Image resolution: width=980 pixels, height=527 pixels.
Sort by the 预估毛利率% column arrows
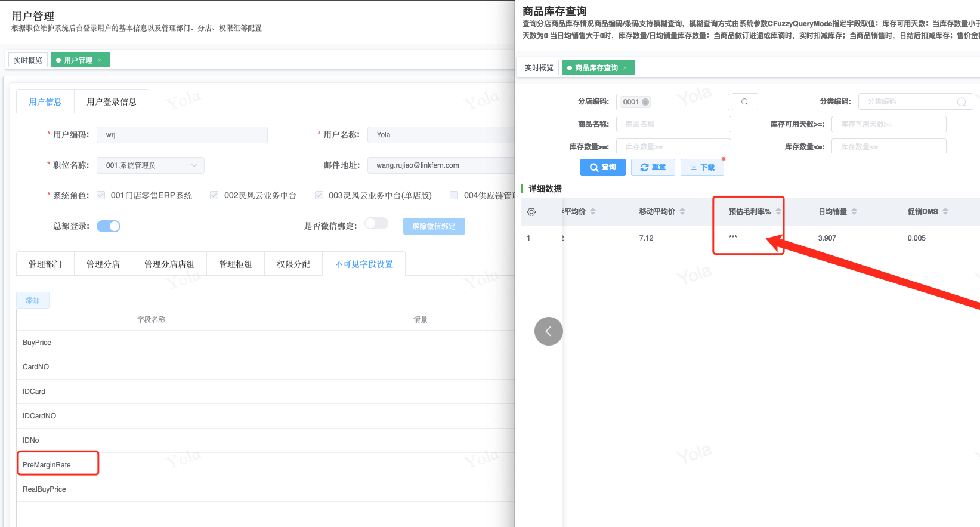[x=778, y=212]
